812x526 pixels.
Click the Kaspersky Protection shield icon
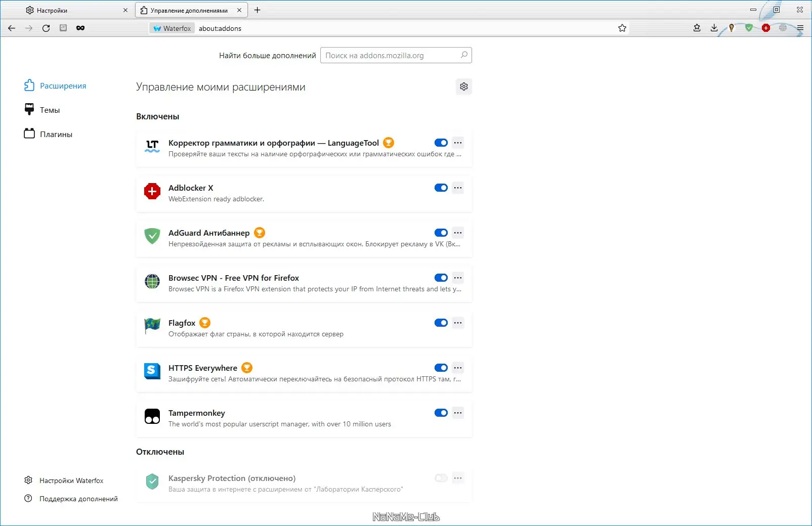pos(152,481)
